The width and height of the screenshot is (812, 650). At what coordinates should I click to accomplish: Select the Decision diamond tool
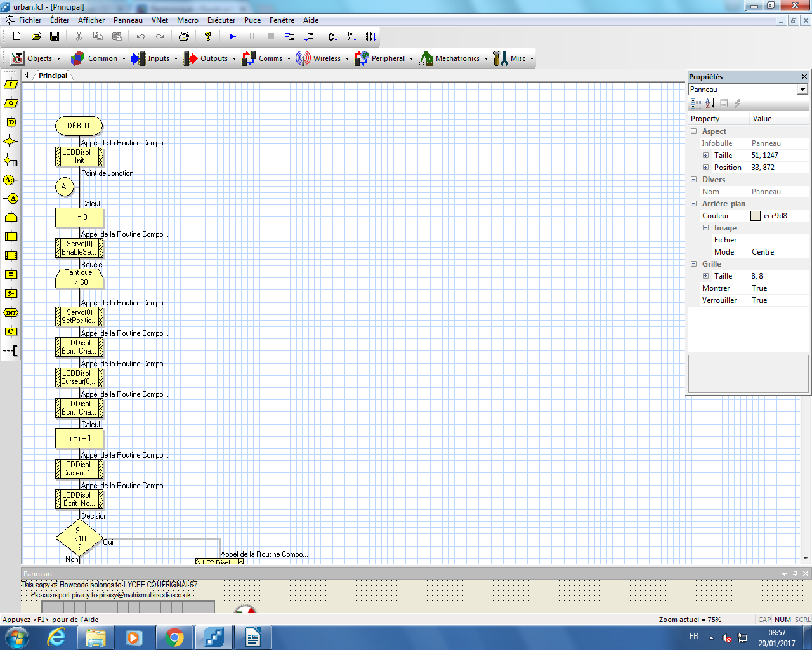(x=11, y=142)
